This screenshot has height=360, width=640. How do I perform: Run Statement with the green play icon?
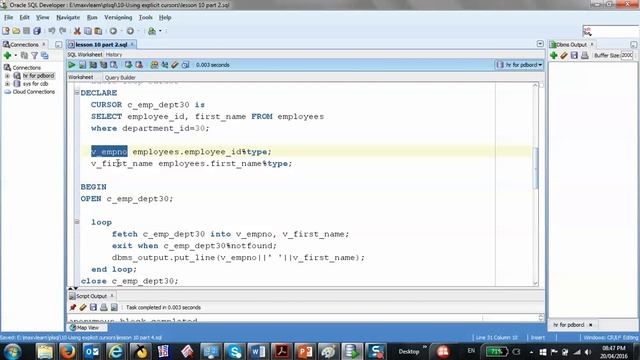click(72, 65)
